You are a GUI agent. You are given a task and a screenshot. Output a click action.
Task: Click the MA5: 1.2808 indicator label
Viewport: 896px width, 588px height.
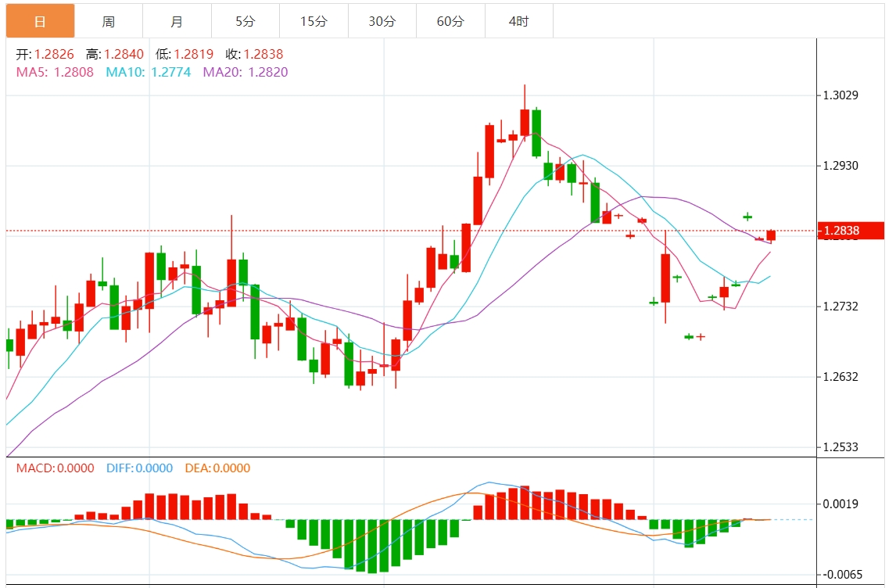(x=55, y=72)
